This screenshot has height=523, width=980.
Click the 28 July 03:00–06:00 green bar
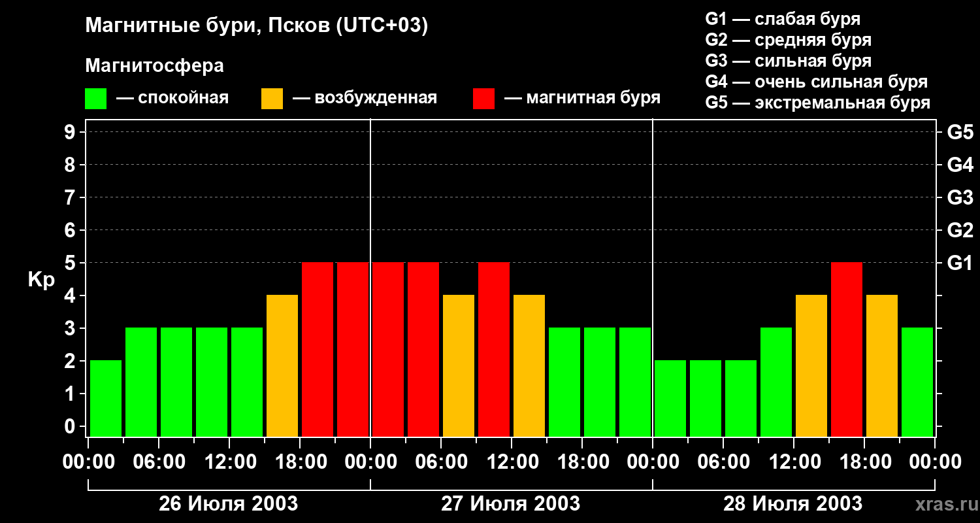tap(706, 398)
